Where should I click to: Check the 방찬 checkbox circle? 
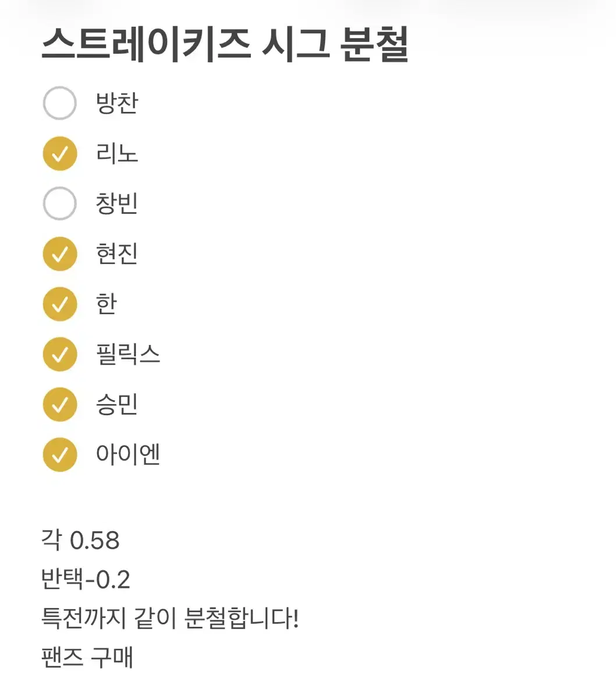point(59,103)
